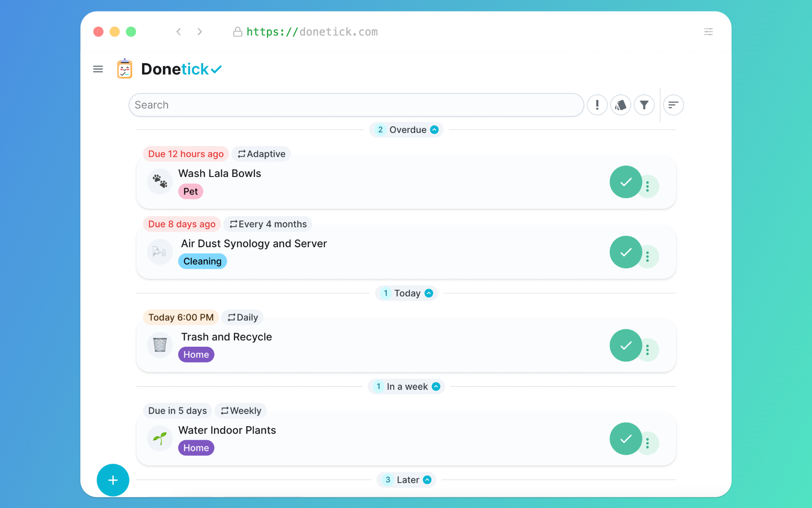Mark Wash Lala Bowls as complete

[625, 182]
